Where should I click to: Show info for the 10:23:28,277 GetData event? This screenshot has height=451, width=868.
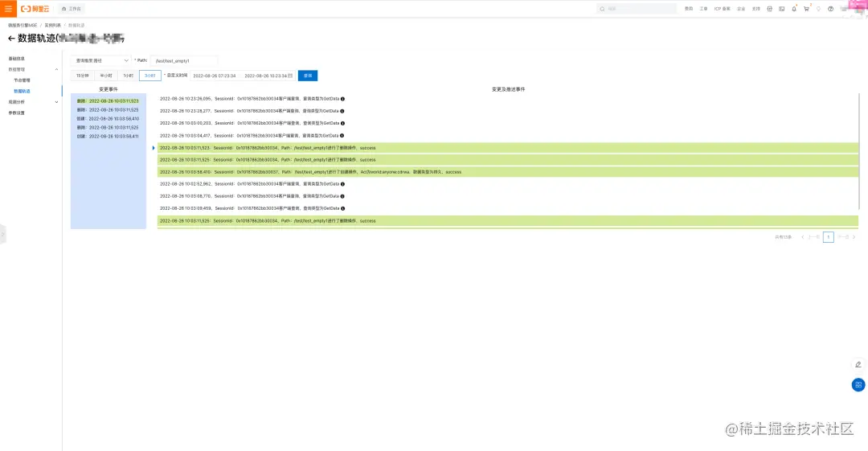pyautogui.click(x=342, y=111)
